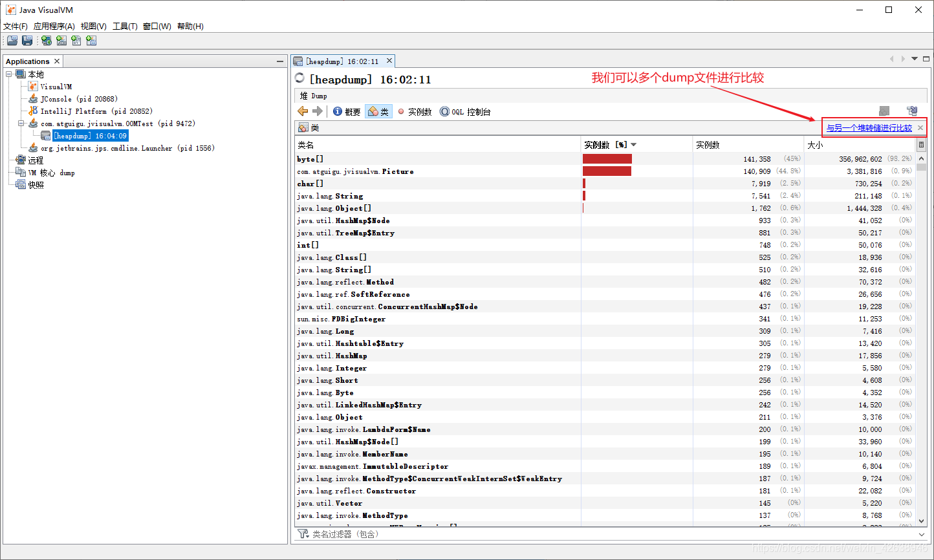Viewport: 934px width, 560px height.
Task: Collapse the com.atguigu.jvisualvm.OOMTest node
Action: [x=21, y=123]
